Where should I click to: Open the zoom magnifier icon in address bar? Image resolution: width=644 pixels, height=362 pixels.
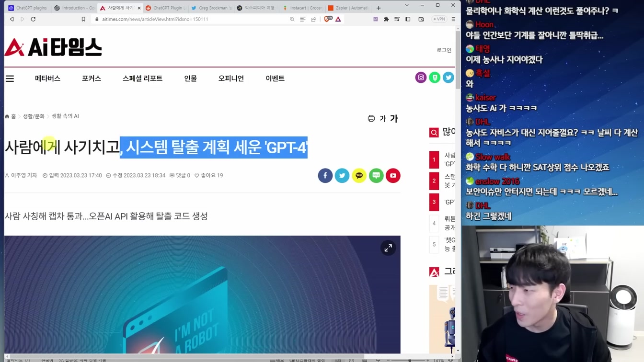click(292, 19)
